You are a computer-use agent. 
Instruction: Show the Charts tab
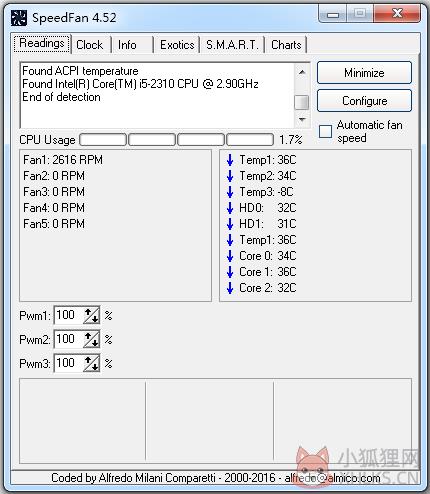click(286, 45)
